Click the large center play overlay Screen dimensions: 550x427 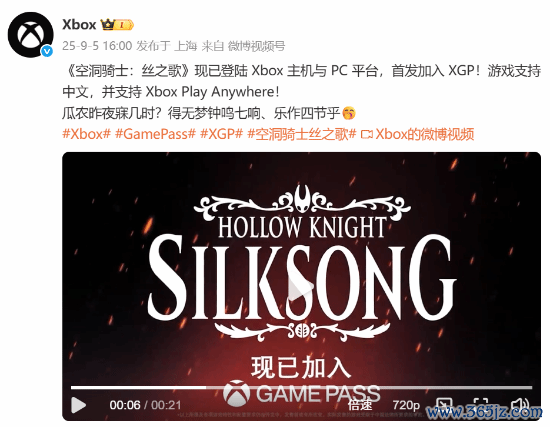[x=301, y=287]
